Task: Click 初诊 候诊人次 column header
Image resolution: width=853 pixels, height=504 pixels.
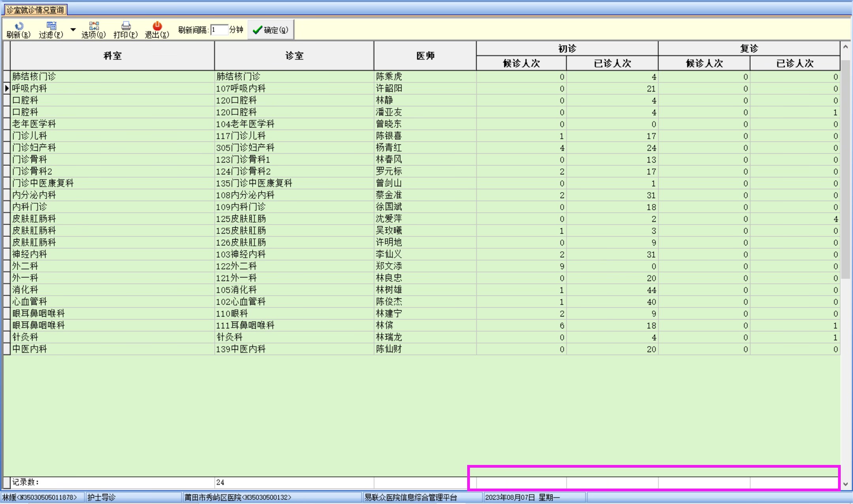Action: click(521, 63)
